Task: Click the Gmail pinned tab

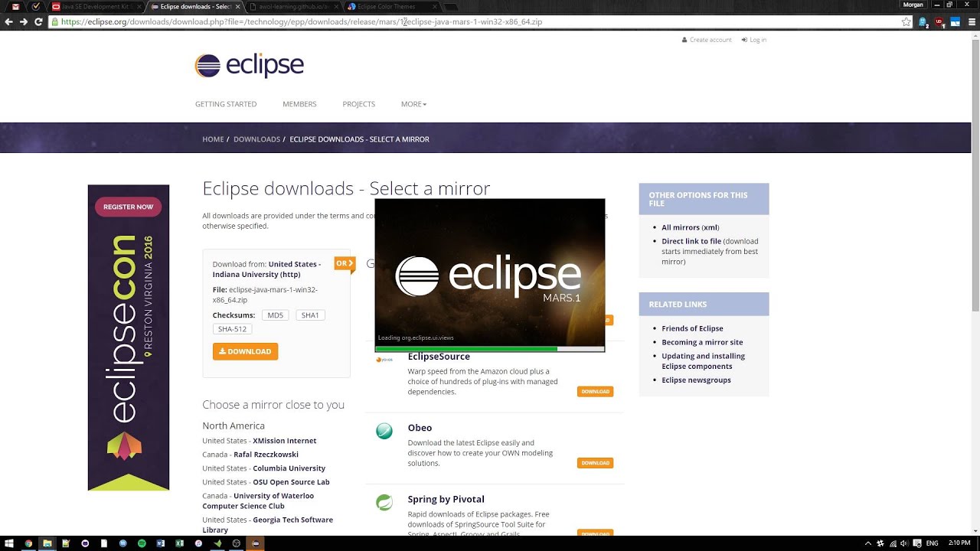Action: (x=16, y=6)
